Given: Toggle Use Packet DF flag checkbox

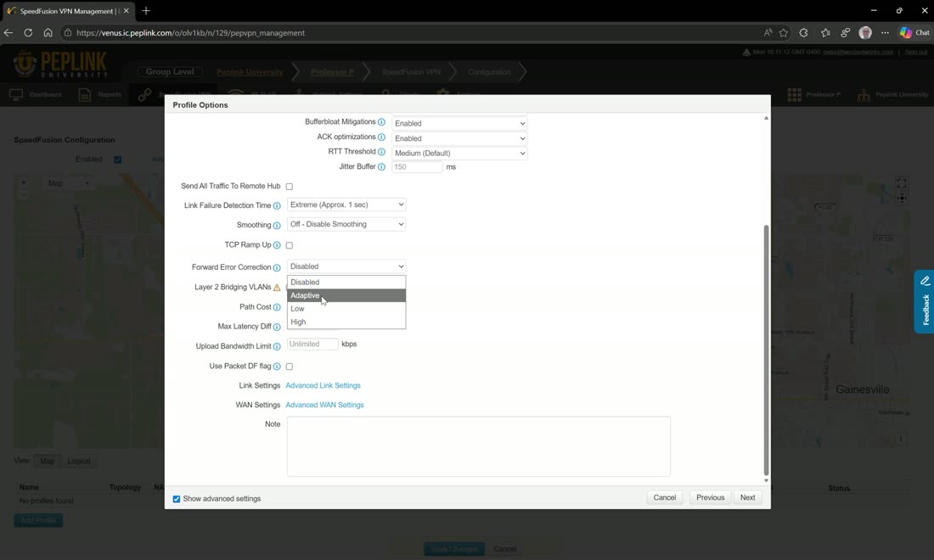Looking at the screenshot, I should tap(290, 367).
